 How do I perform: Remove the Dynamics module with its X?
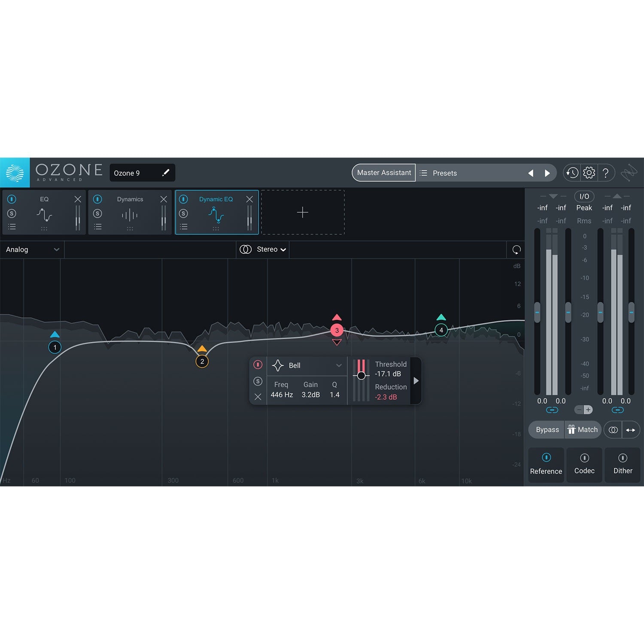(164, 199)
